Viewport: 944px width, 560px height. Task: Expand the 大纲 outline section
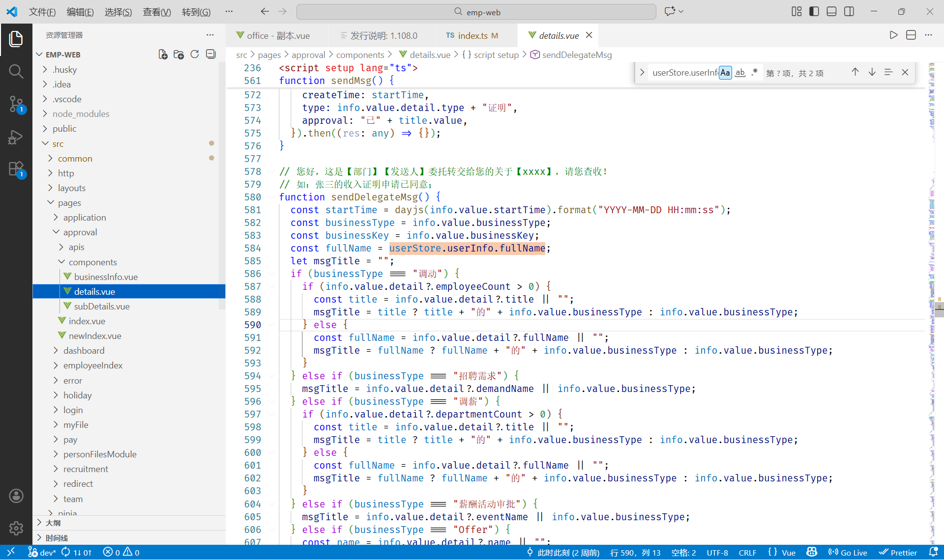tap(53, 523)
